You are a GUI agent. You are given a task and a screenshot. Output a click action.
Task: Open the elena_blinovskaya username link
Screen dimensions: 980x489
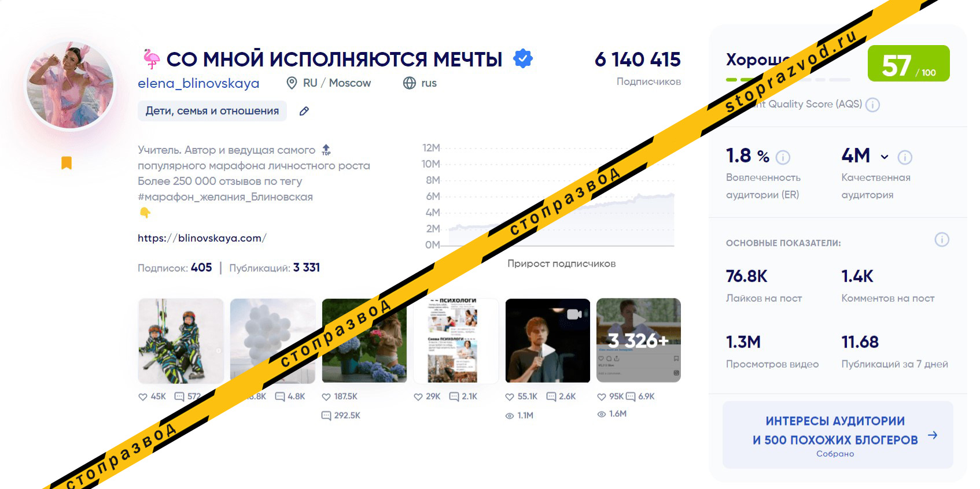tap(198, 83)
